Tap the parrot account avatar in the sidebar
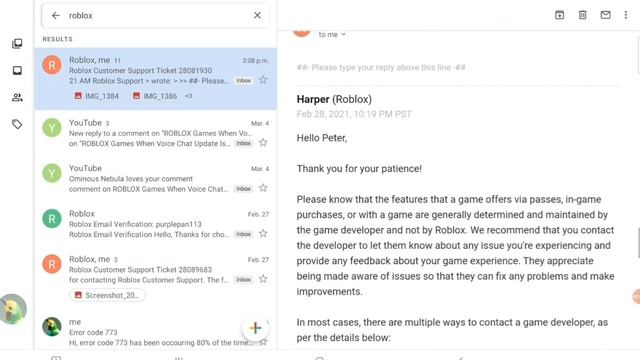This screenshot has width=640, height=360. pyautogui.click(x=13, y=309)
